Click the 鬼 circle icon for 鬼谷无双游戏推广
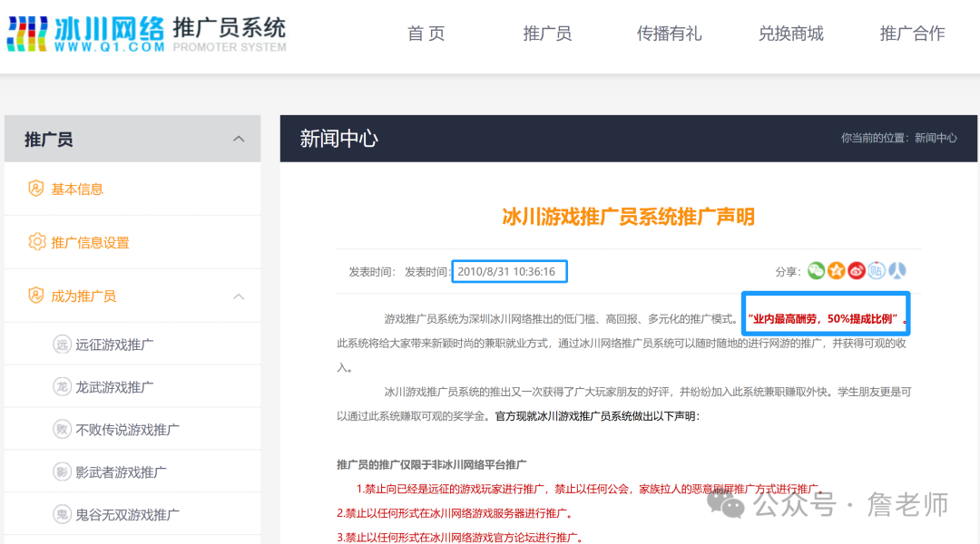This screenshot has height=544, width=980. 62,514
